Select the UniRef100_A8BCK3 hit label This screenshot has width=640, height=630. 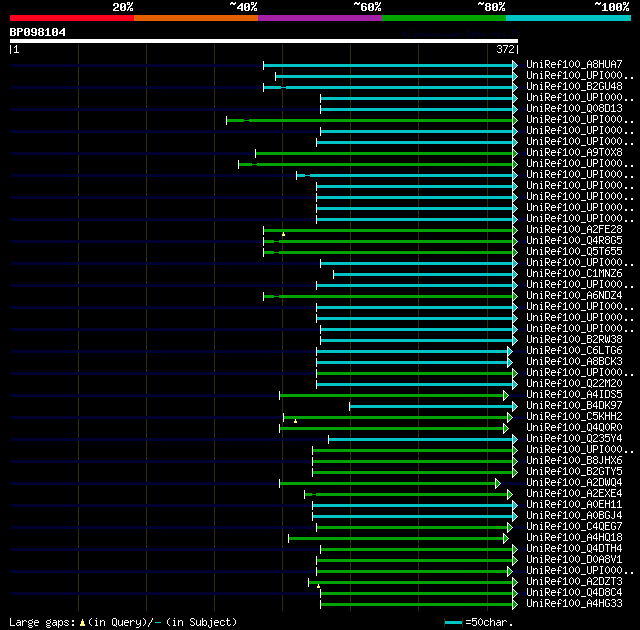pos(574,362)
